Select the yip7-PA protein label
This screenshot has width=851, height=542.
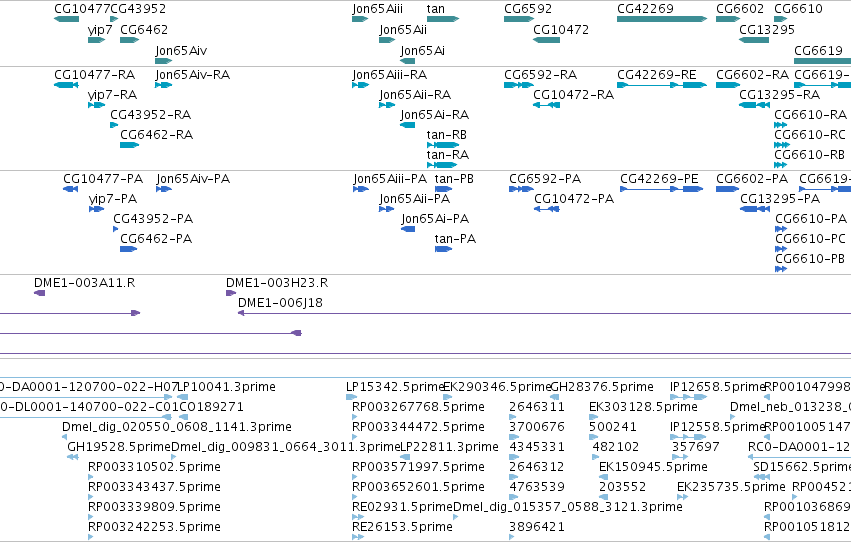coord(113,199)
